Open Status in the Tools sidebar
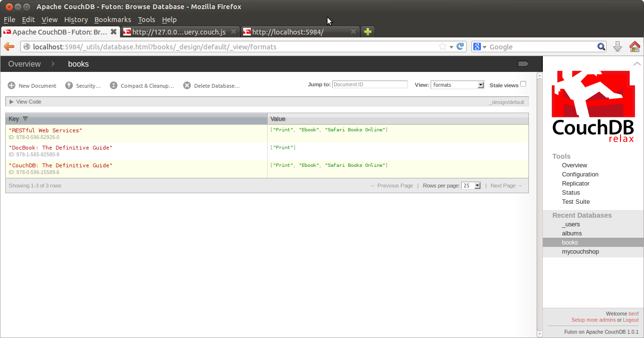This screenshot has width=644, height=338. point(571,193)
